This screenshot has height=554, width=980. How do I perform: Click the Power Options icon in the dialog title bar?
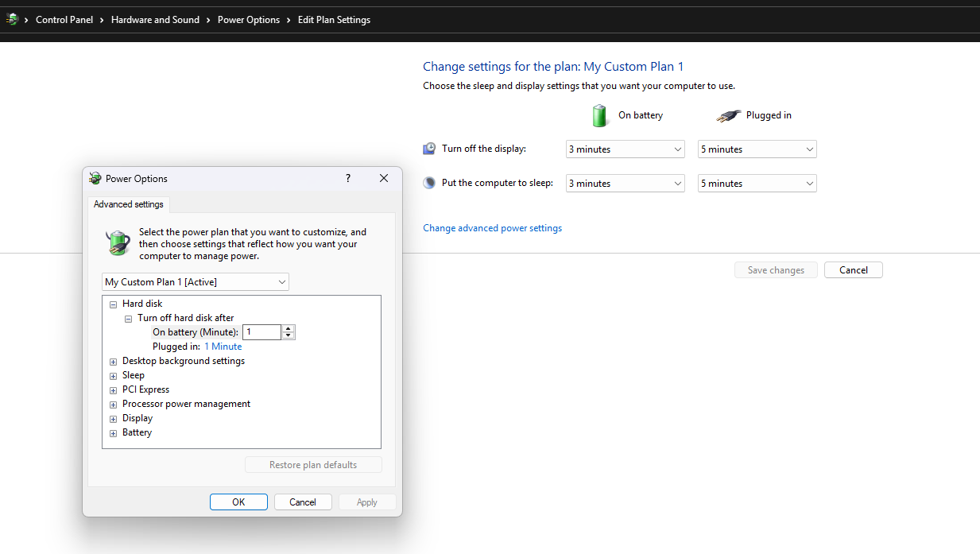click(97, 178)
